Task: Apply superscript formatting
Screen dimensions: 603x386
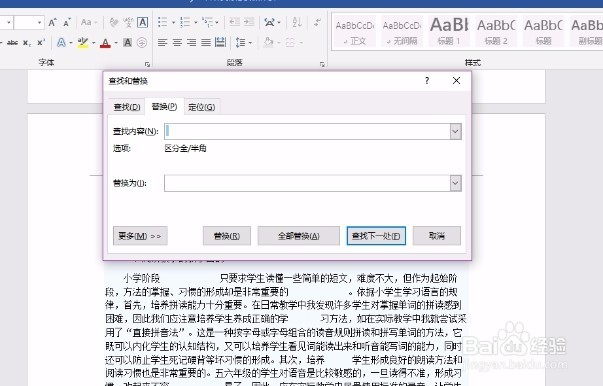Action: pos(40,42)
